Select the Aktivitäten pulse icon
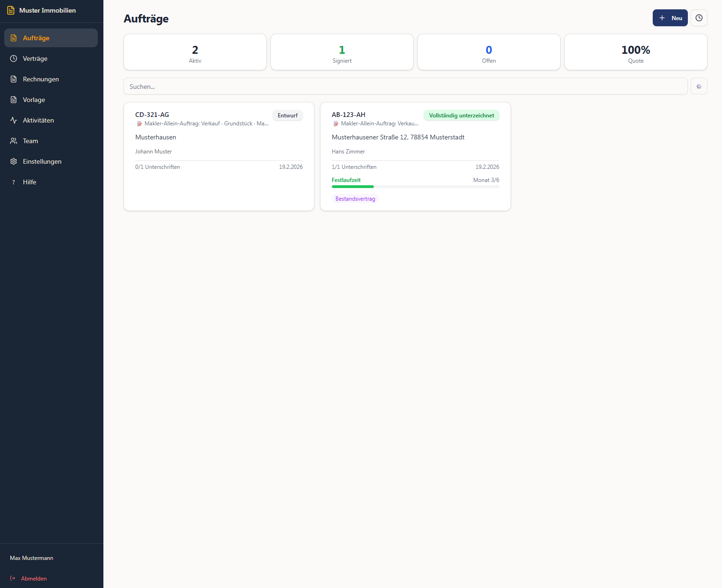The width and height of the screenshot is (722, 588). pos(14,120)
